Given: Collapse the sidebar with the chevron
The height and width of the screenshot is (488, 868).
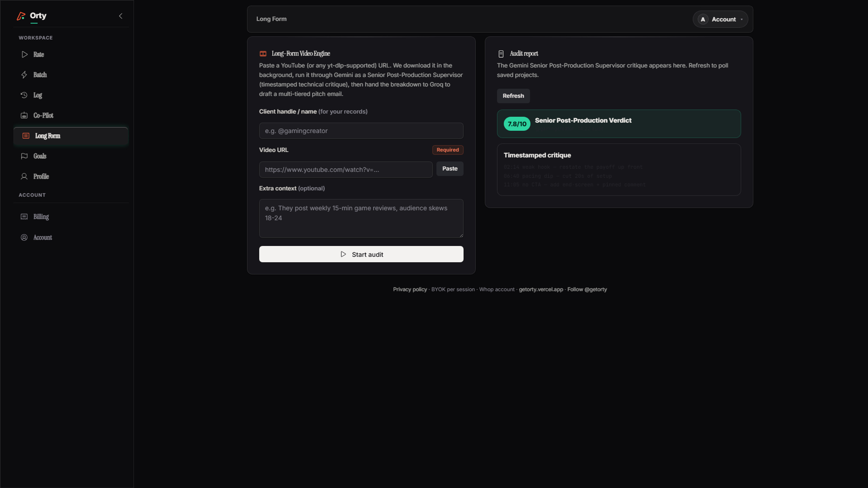Looking at the screenshot, I should [121, 16].
